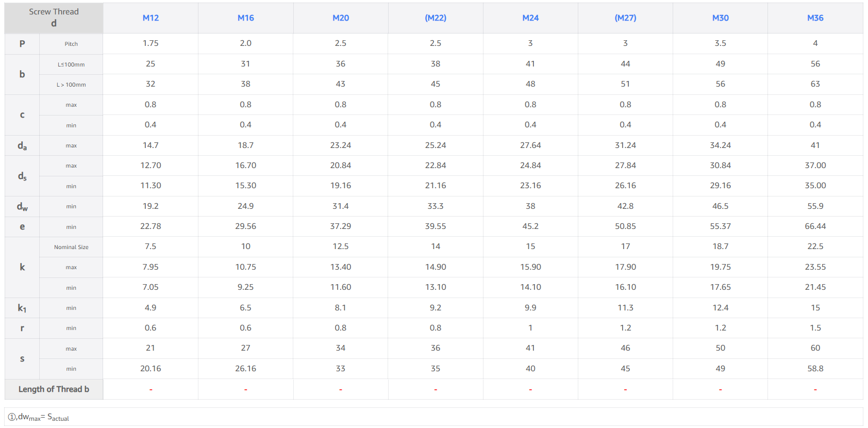Screen dimensions: 868x428
Task: Select the M20 header link
Action: point(340,18)
